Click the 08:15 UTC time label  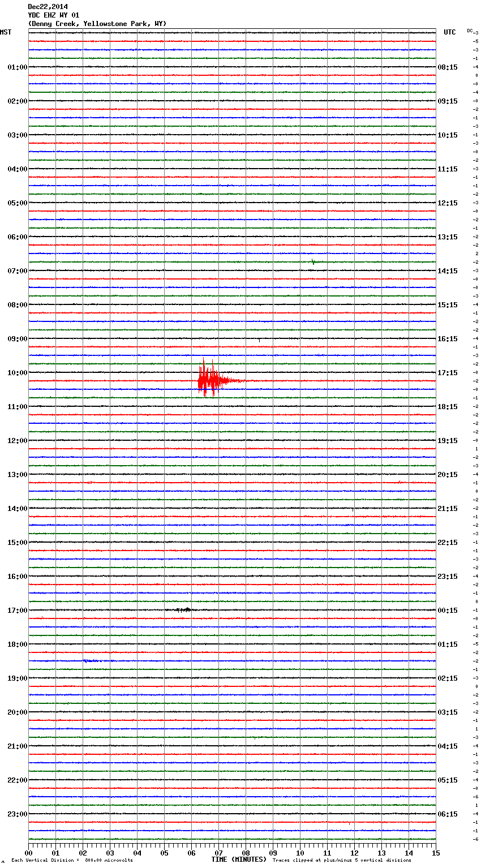(x=448, y=67)
